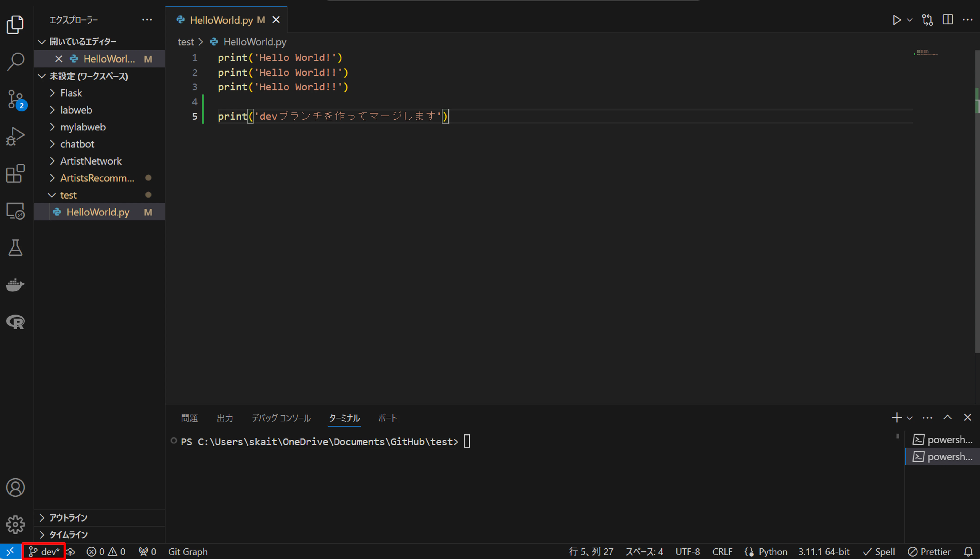Image resolution: width=980 pixels, height=560 pixels.
Task: Collapse the workspace root section
Action: coord(99,76)
